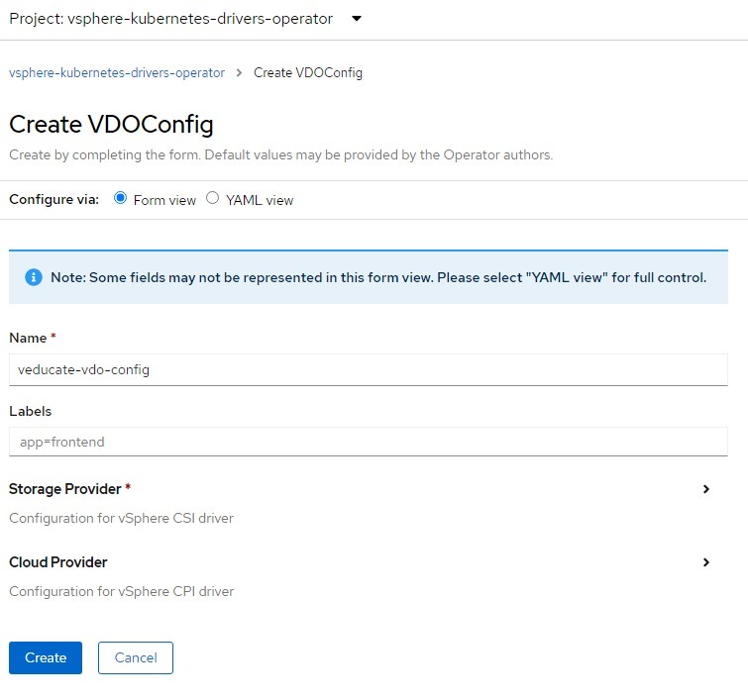
Task: Click the blue Create button
Action: [x=46, y=657]
